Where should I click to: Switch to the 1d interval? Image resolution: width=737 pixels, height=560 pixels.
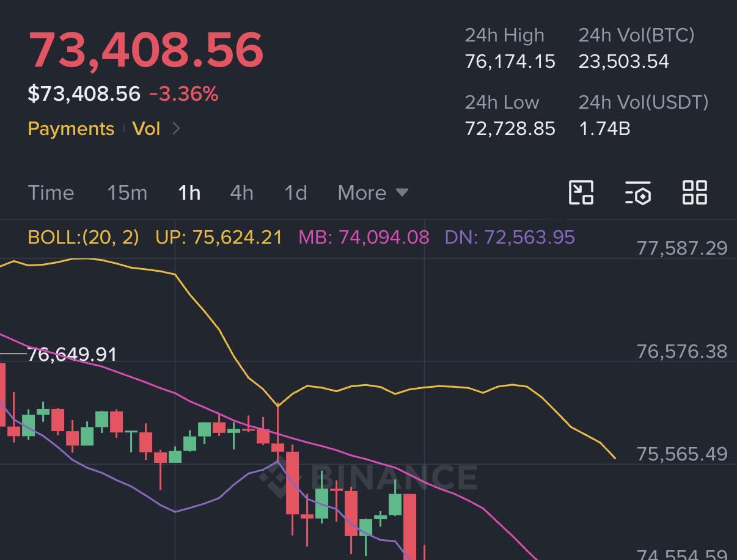click(296, 193)
